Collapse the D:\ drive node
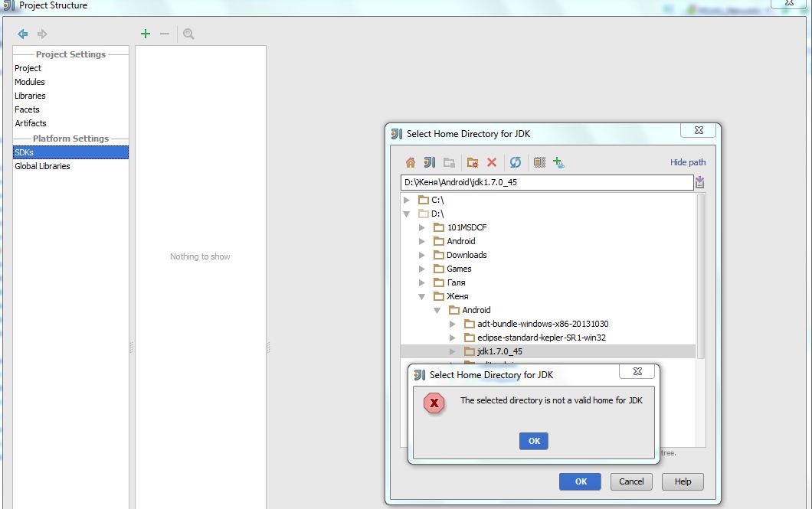Image resolution: width=812 pixels, height=509 pixels. 407,214
